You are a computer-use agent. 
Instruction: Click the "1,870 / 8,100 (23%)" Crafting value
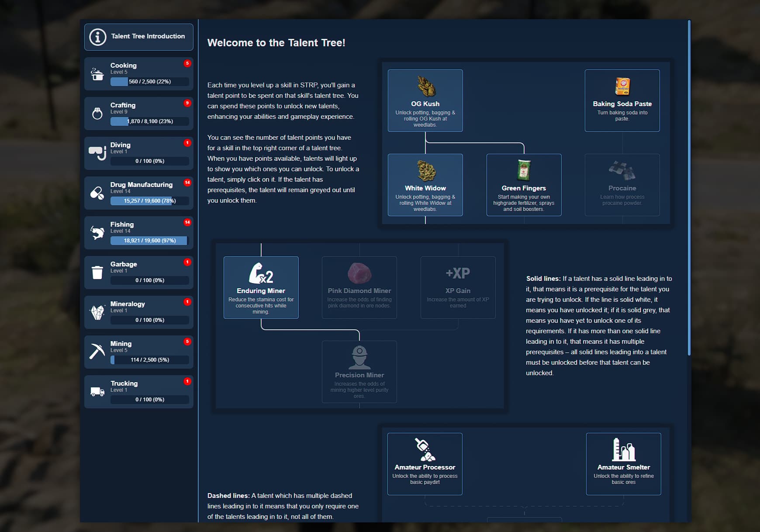click(x=150, y=121)
